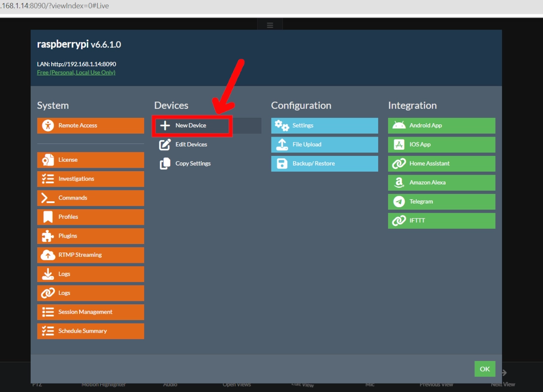Screen dimensions: 543x392
Task: Open the Commands editor
Action: 90,198
